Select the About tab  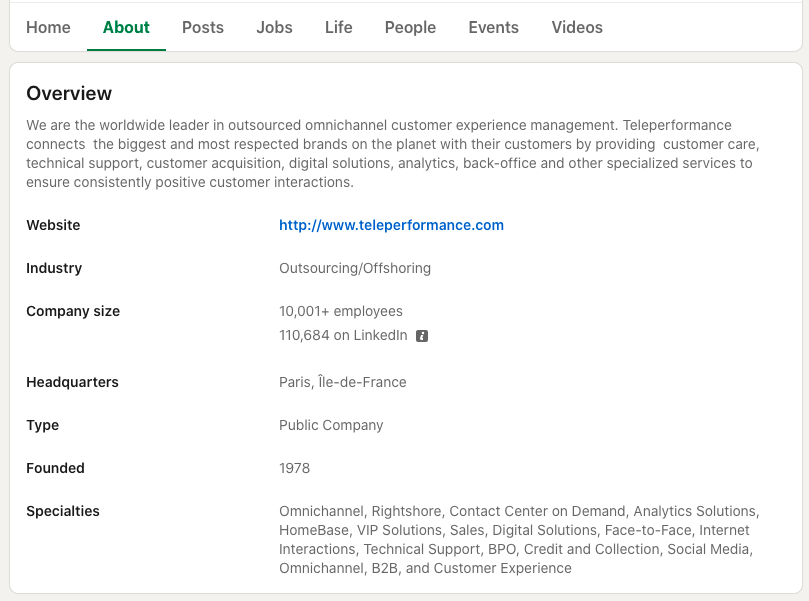tap(126, 27)
